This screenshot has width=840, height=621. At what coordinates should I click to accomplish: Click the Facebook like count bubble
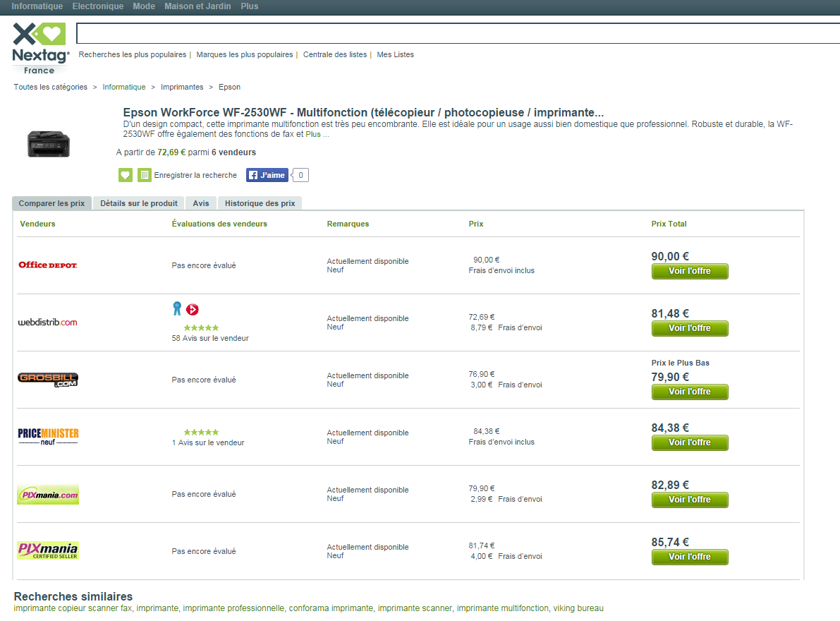[x=300, y=175]
